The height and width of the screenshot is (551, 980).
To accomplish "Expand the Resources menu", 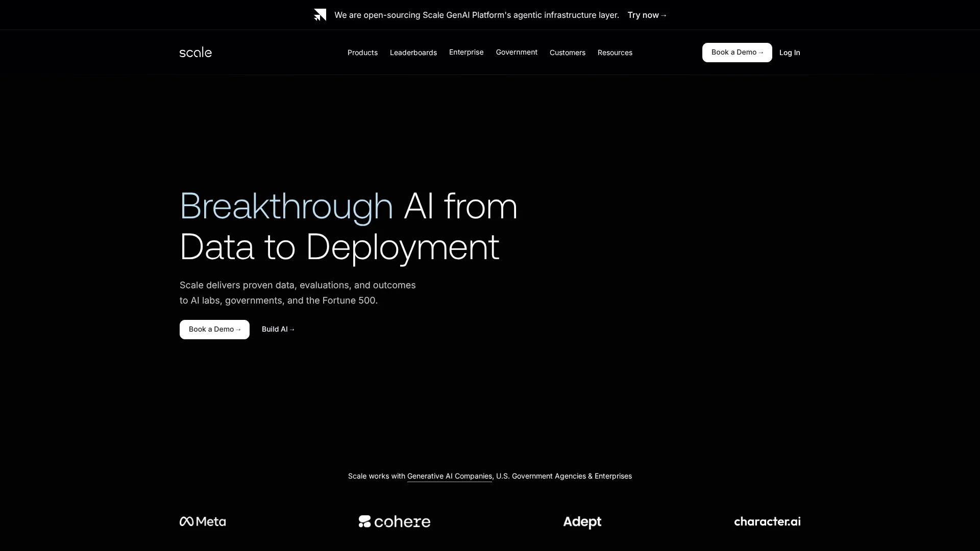I will pyautogui.click(x=615, y=53).
